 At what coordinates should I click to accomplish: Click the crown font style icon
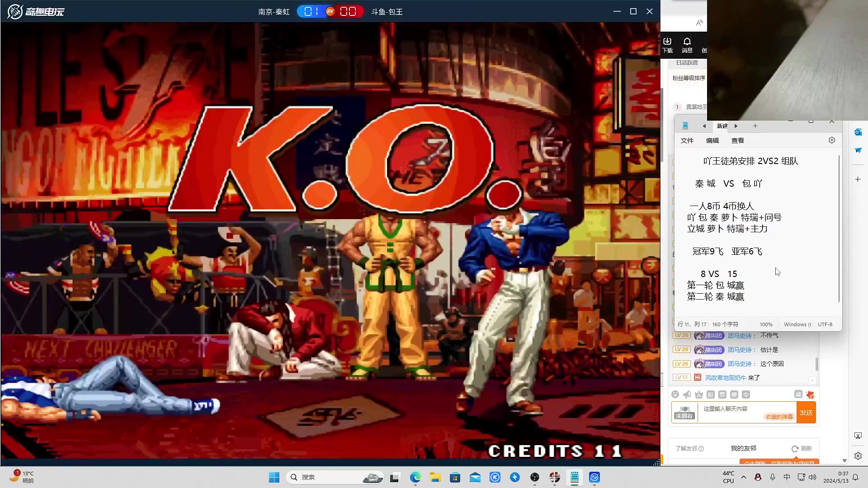(699, 394)
